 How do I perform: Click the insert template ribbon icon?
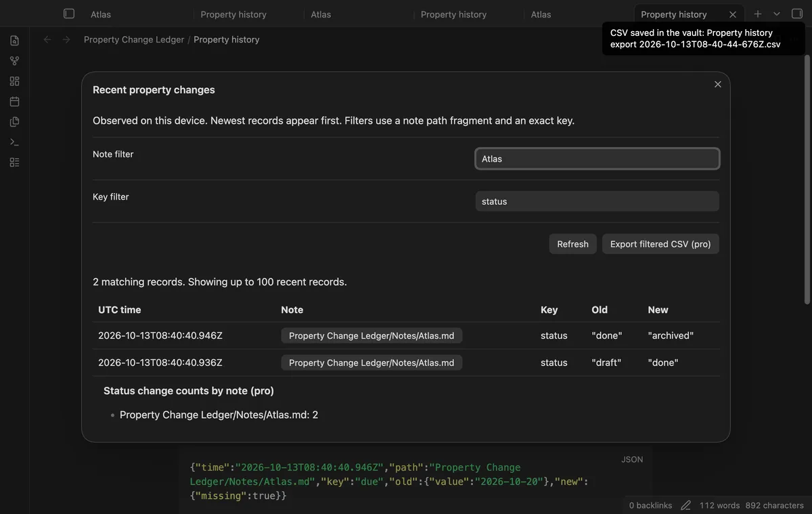14,122
